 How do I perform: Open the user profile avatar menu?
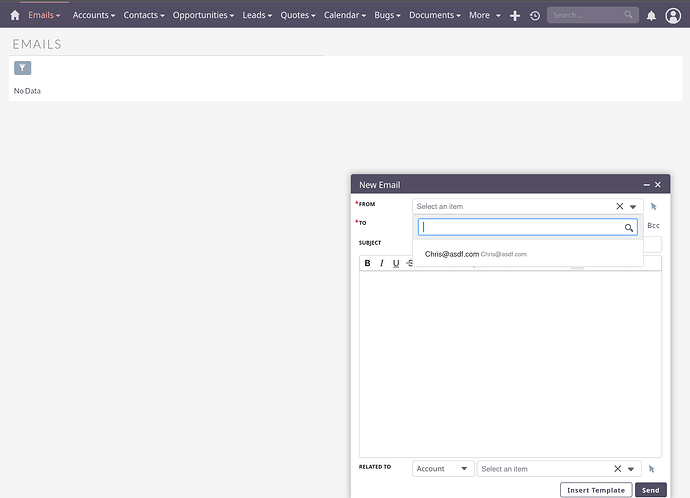click(x=673, y=15)
